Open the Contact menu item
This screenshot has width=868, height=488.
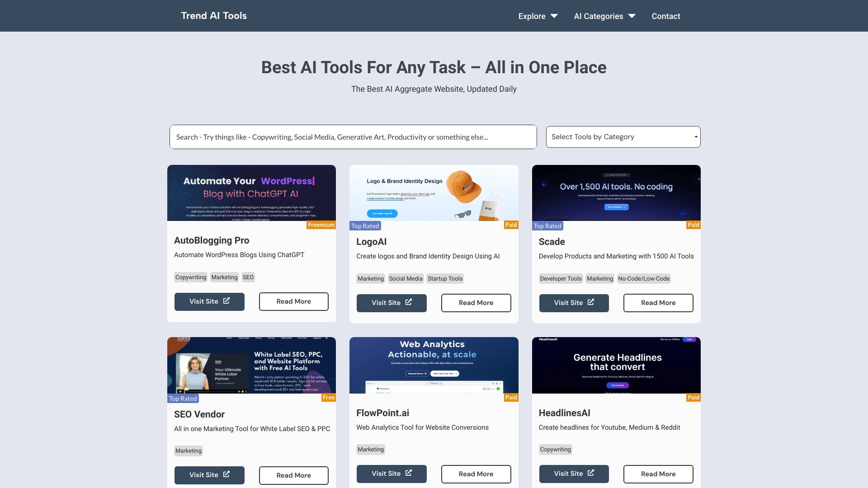[x=666, y=15]
